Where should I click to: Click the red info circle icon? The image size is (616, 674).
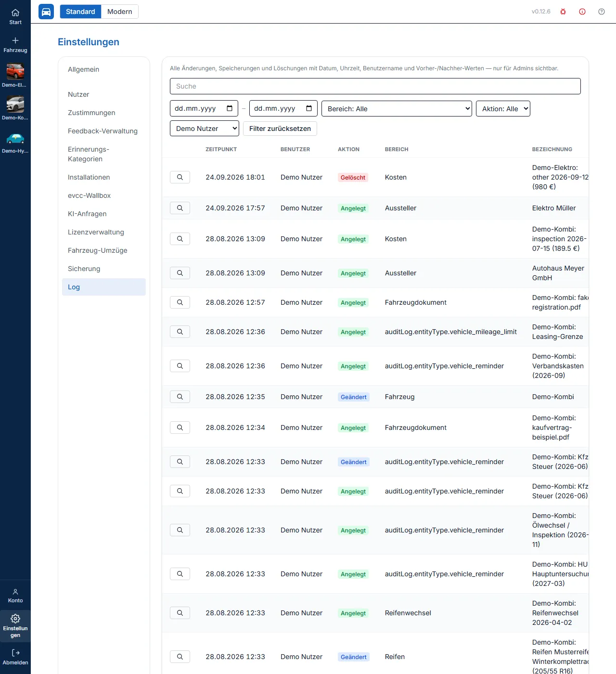coord(582,12)
